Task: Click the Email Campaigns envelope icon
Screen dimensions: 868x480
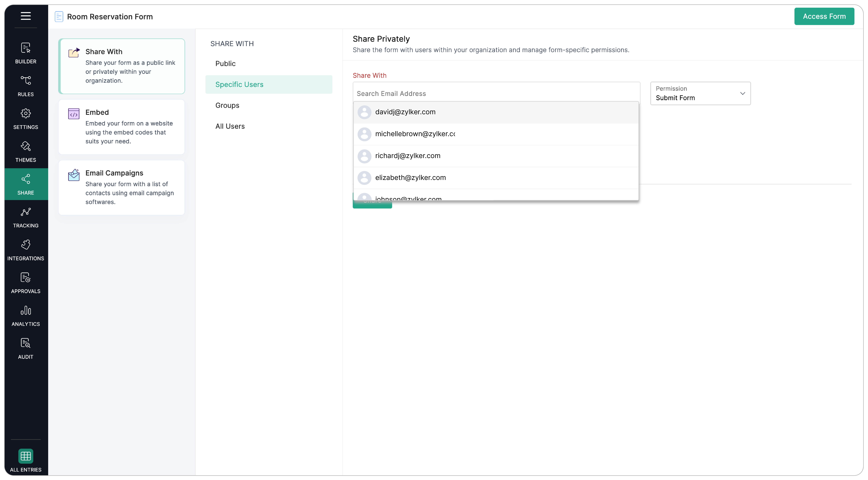Action: pyautogui.click(x=74, y=175)
